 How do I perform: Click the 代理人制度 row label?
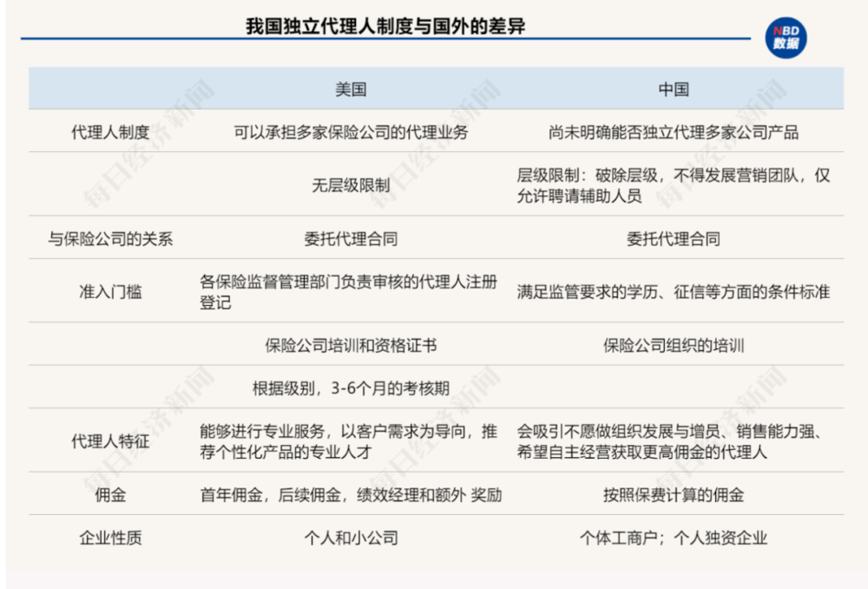(x=110, y=133)
